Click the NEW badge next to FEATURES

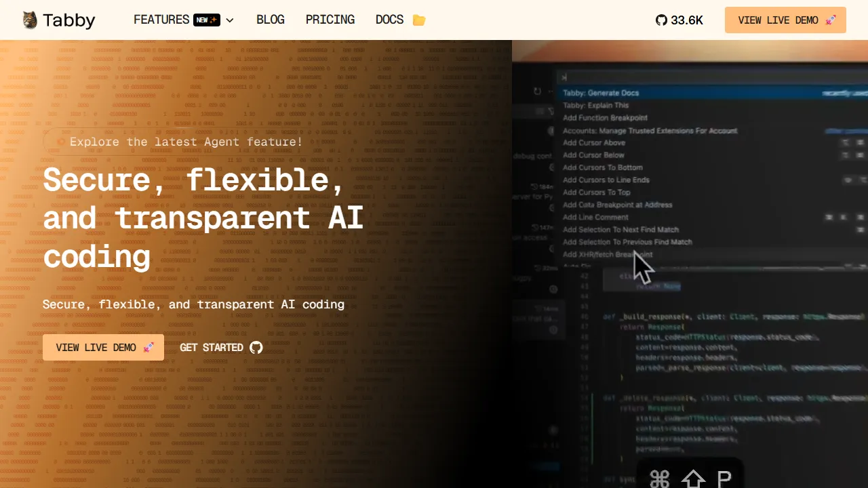point(207,20)
